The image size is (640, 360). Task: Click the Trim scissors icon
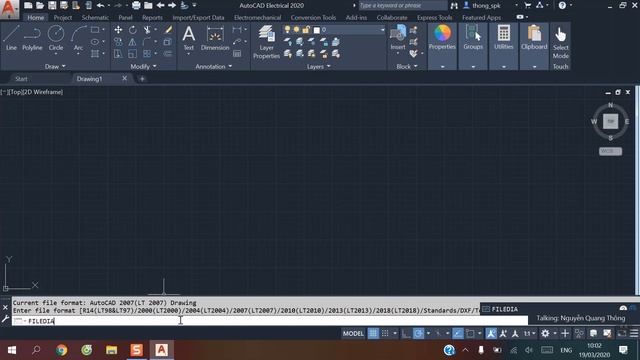(147, 30)
